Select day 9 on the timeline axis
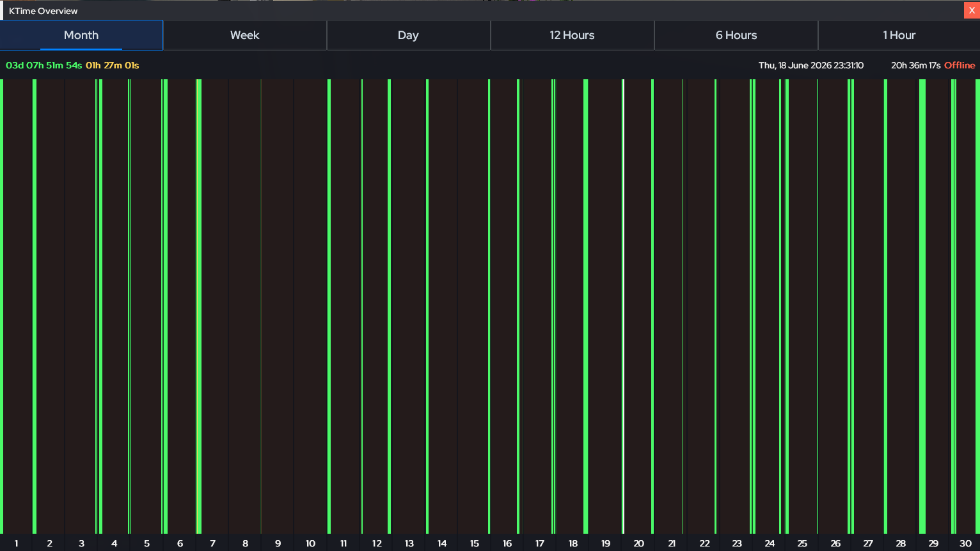Viewport: 980px width, 551px height. click(278, 543)
